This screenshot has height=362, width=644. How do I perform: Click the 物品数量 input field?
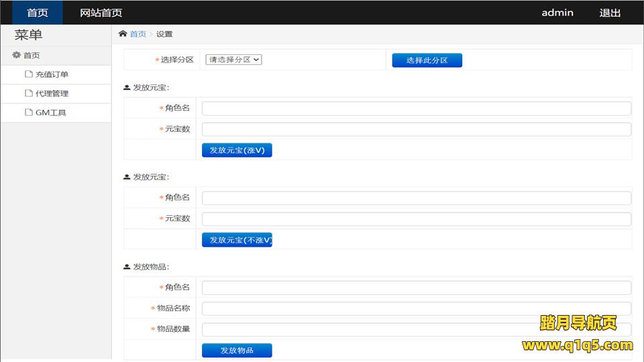pyautogui.click(x=416, y=329)
